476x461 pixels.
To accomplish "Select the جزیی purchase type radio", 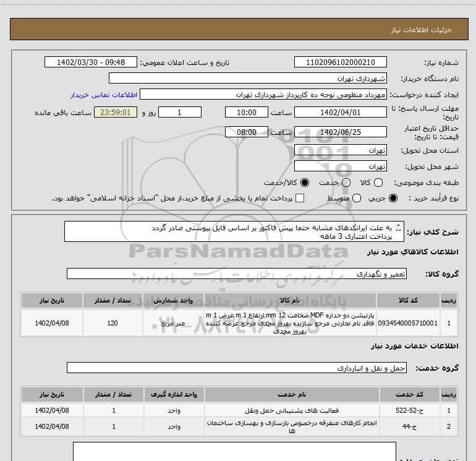I will coord(393,198).
